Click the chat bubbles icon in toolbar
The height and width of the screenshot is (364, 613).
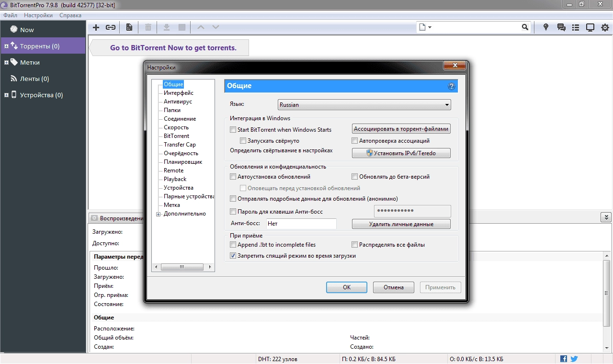[x=561, y=27]
